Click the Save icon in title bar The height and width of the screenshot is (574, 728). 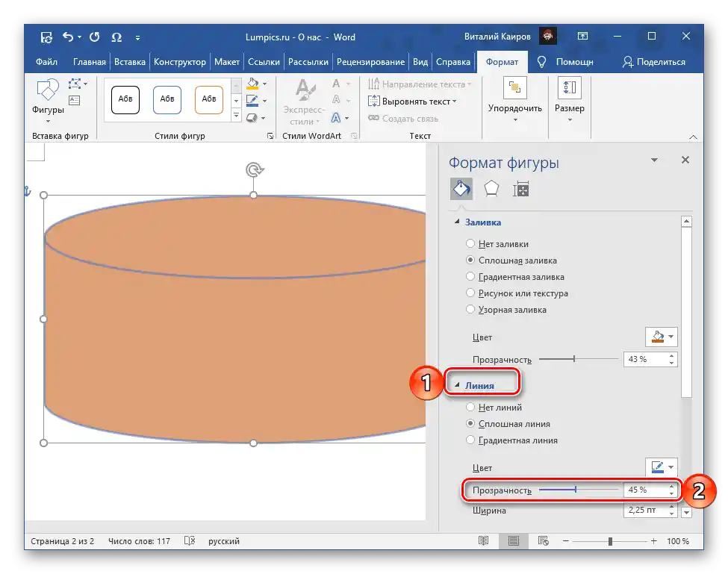pyautogui.click(x=46, y=37)
